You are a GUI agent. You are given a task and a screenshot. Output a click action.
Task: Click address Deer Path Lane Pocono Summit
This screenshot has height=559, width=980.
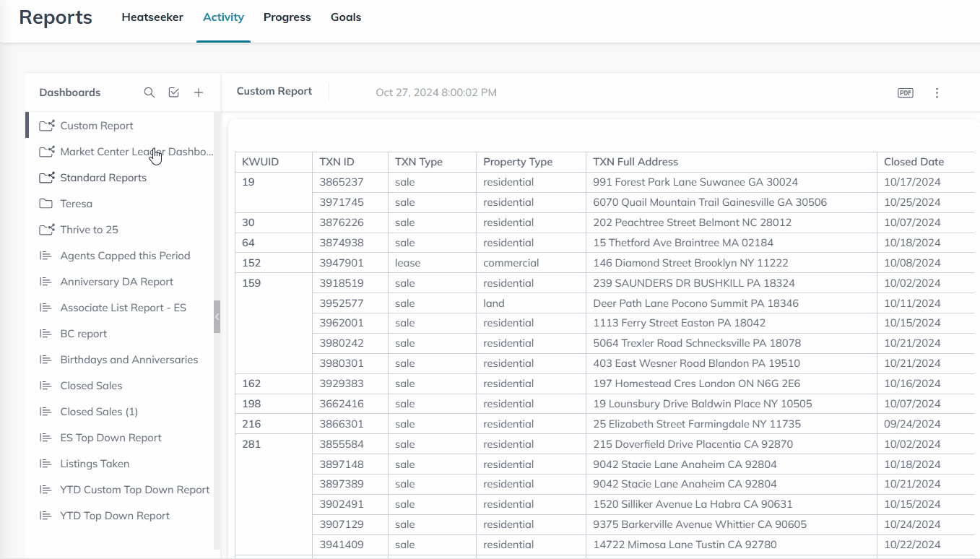[x=731, y=303]
